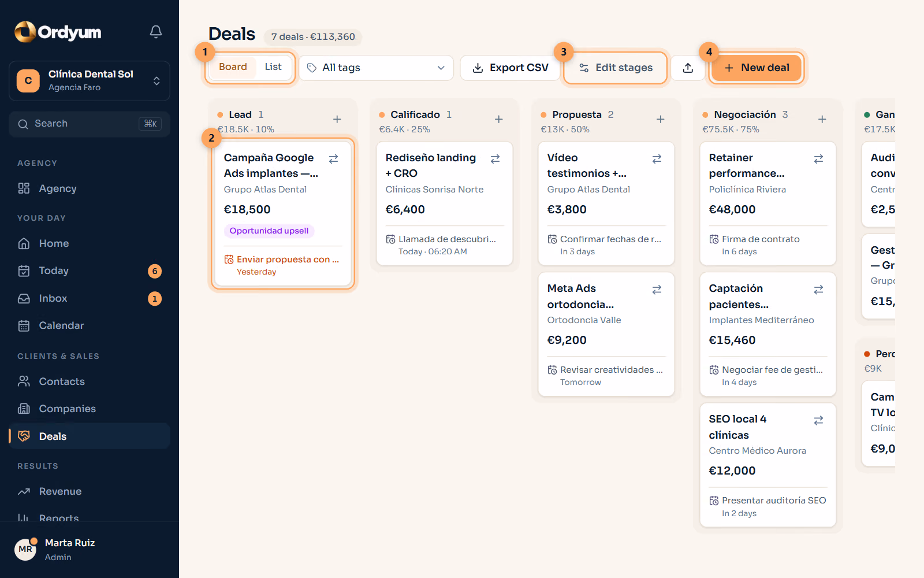Switch to Board view

tap(233, 67)
